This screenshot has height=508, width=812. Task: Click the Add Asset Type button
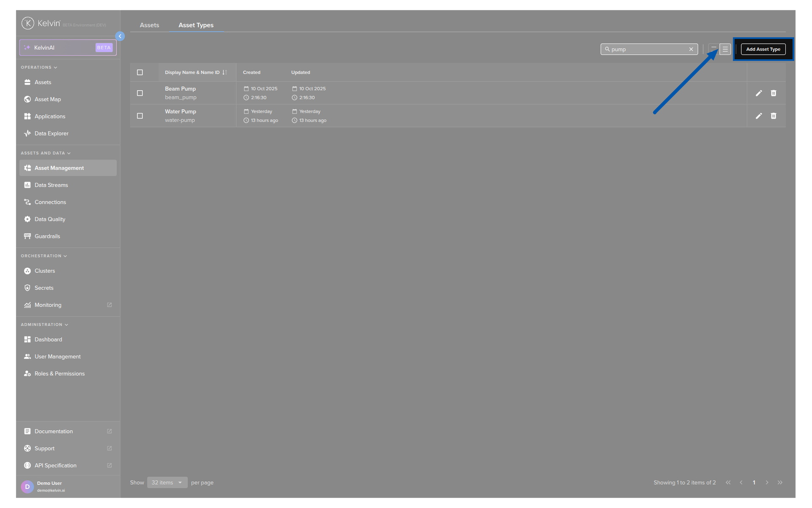[763, 50]
